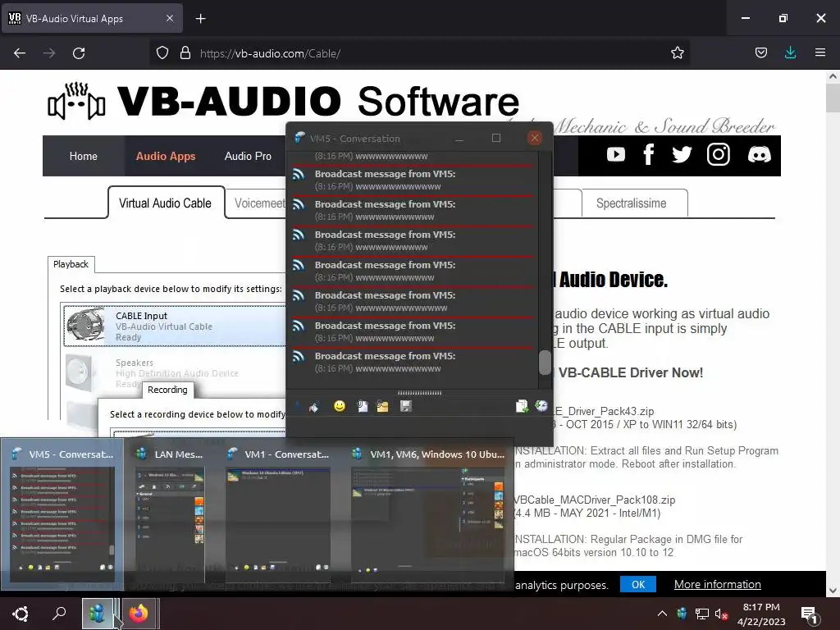Click the browser page scrollbar thumb

[x=833, y=98]
